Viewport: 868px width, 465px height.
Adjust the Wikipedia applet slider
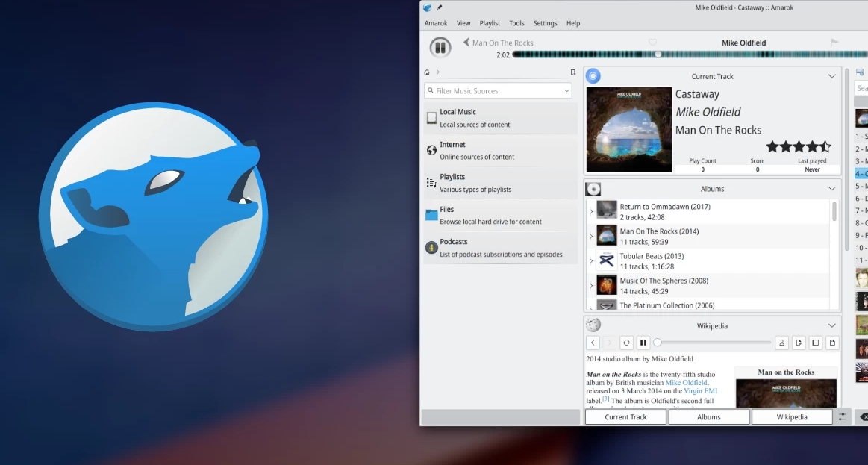coord(712,343)
